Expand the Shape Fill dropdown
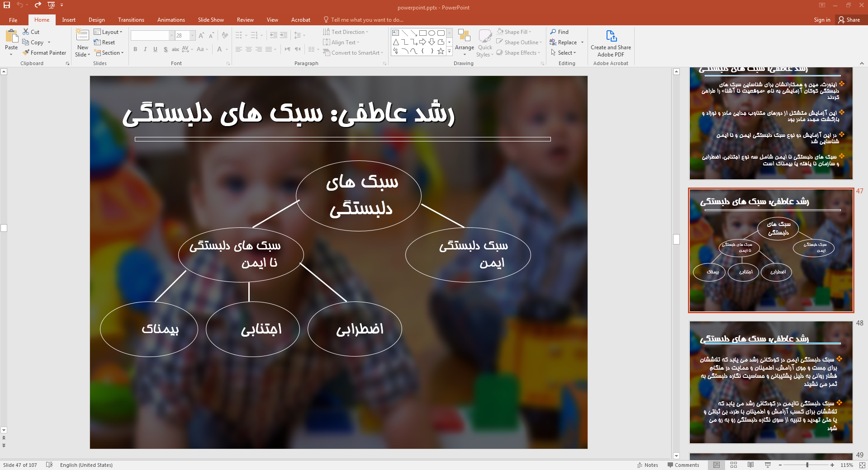 530,32
